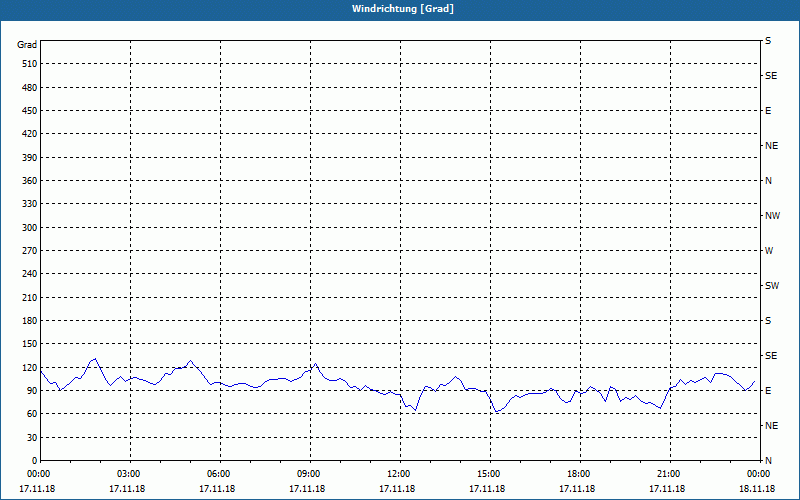Screen dimensions: 800x500
Task: Click the 360 degree axis label
Action: tap(30, 181)
